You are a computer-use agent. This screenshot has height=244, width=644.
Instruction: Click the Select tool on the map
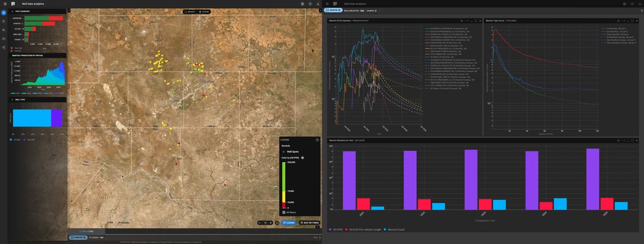(x=190, y=11)
